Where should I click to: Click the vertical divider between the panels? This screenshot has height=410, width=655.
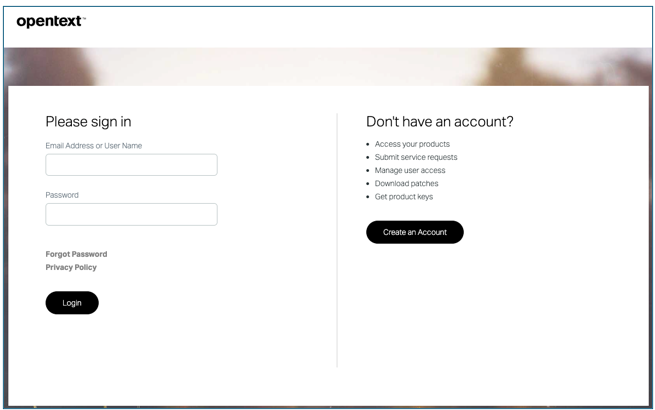337,240
